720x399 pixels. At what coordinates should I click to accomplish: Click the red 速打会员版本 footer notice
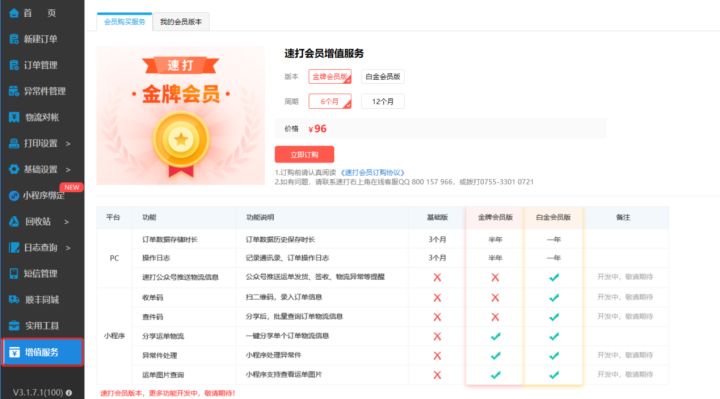click(x=168, y=393)
